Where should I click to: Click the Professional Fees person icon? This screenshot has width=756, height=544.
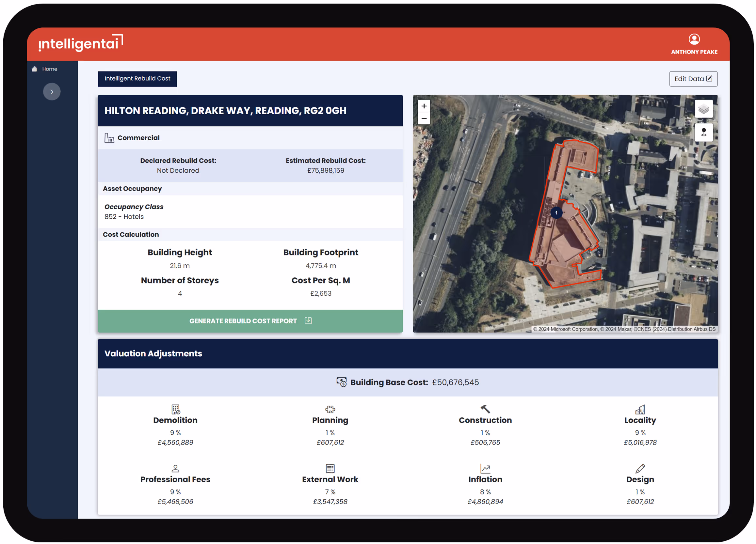tap(175, 469)
